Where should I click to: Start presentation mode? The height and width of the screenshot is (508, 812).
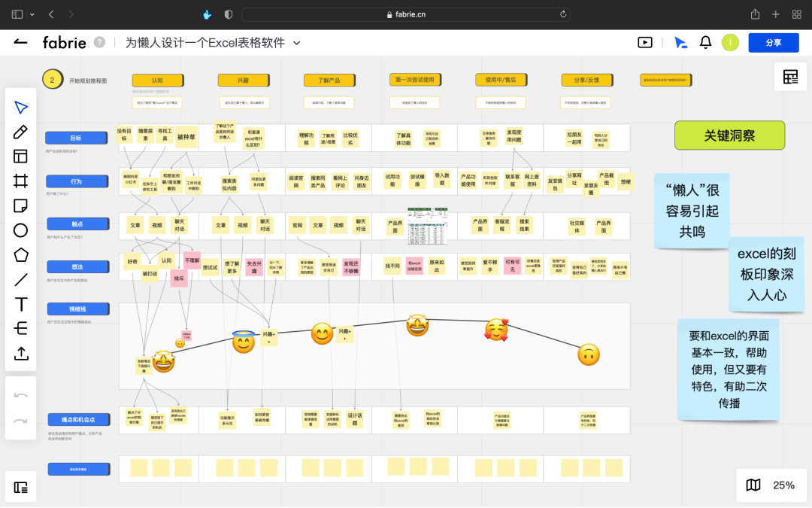pyautogui.click(x=645, y=42)
